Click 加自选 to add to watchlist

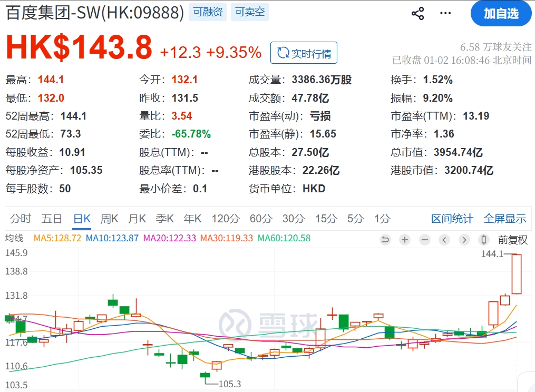(501, 14)
